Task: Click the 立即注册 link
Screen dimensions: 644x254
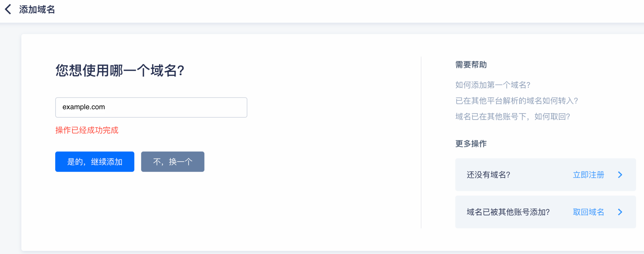Action: 588,175
